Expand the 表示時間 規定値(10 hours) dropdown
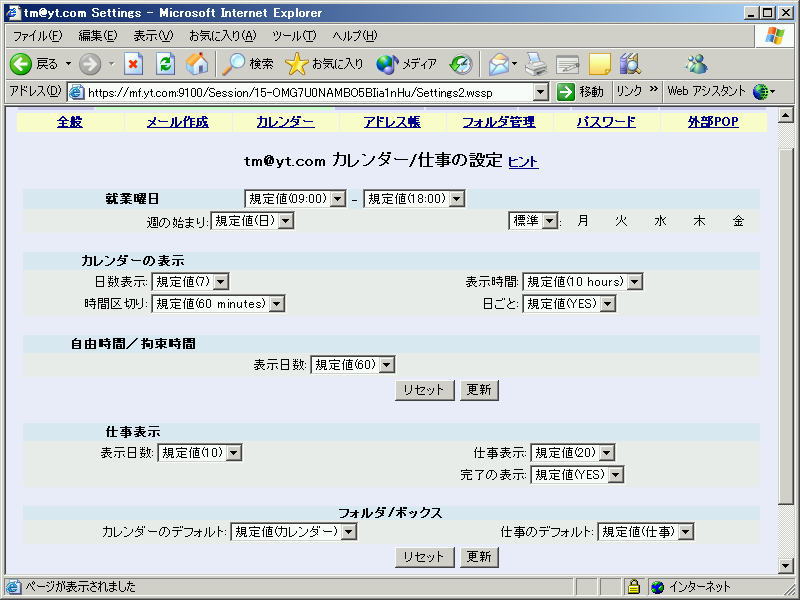This screenshot has height=600, width=800. [583, 282]
